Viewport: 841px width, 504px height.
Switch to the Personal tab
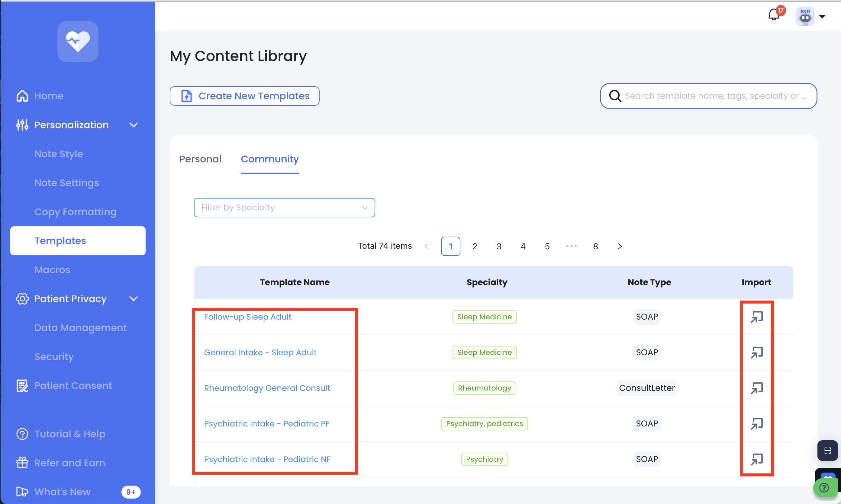[x=200, y=159]
